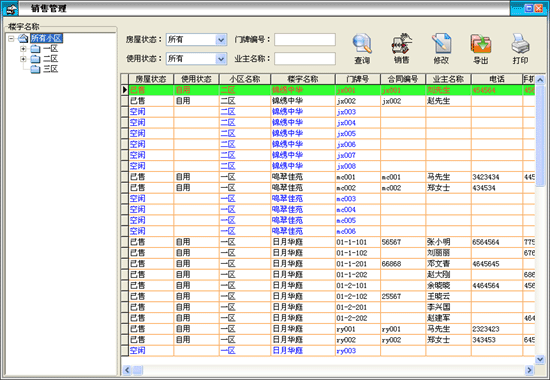Click the vertical scrollbar down arrow

point(540,359)
